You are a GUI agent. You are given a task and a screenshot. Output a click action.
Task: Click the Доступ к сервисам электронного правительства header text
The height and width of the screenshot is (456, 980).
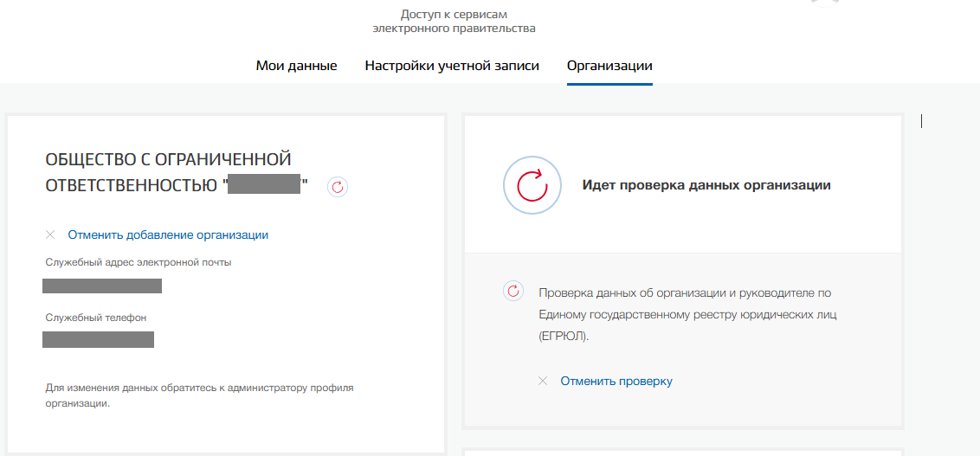[454, 22]
